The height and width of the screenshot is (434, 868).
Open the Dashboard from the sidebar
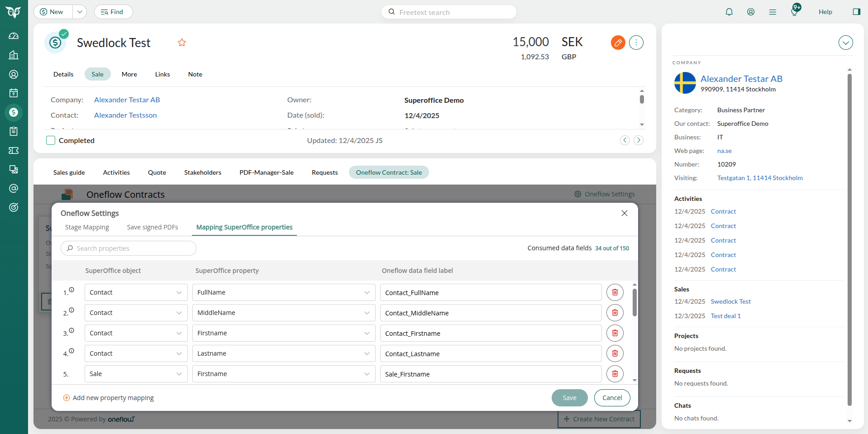click(x=14, y=36)
